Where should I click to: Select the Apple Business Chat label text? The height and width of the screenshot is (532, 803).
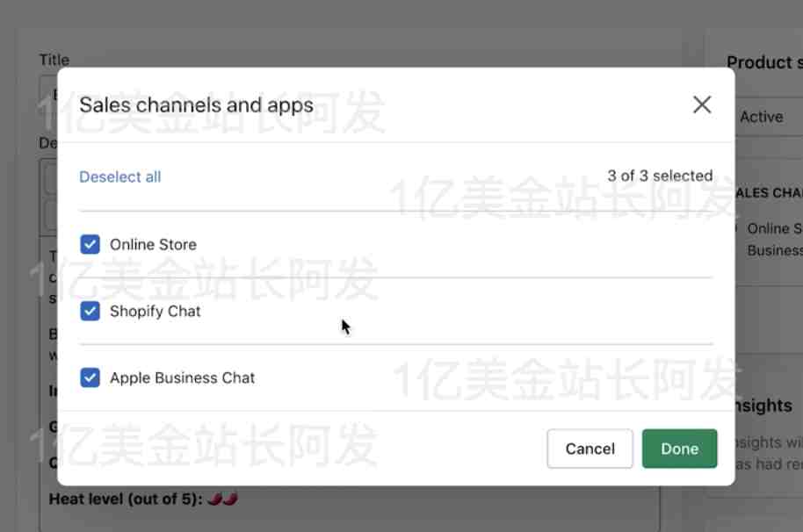click(183, 378)
